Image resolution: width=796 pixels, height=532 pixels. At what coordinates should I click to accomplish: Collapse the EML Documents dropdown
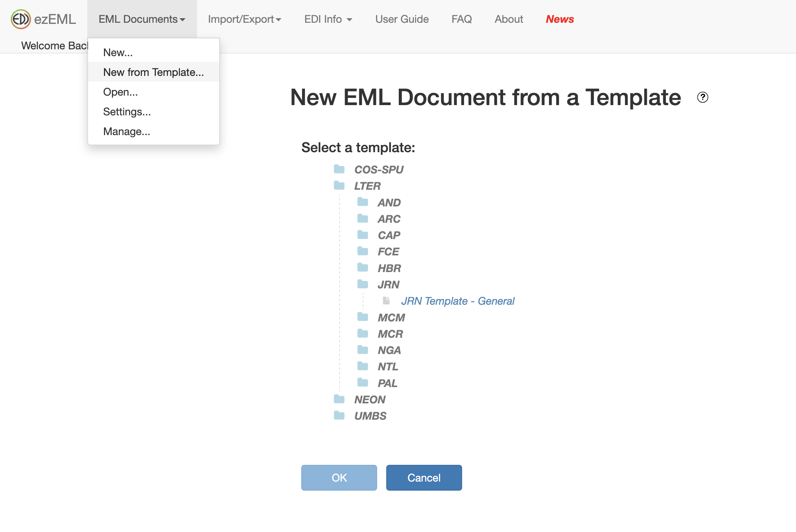(x=142, y=19)
